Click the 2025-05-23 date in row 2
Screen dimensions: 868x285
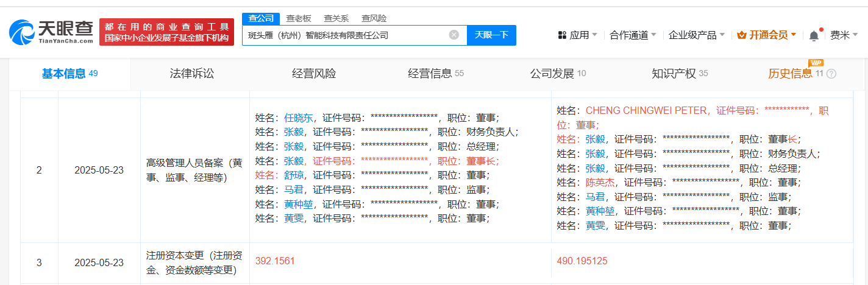point(99,170)
